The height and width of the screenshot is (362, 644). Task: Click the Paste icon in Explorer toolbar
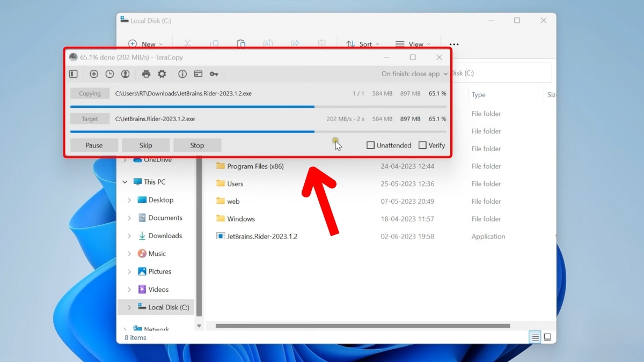(x=241, y=44)
